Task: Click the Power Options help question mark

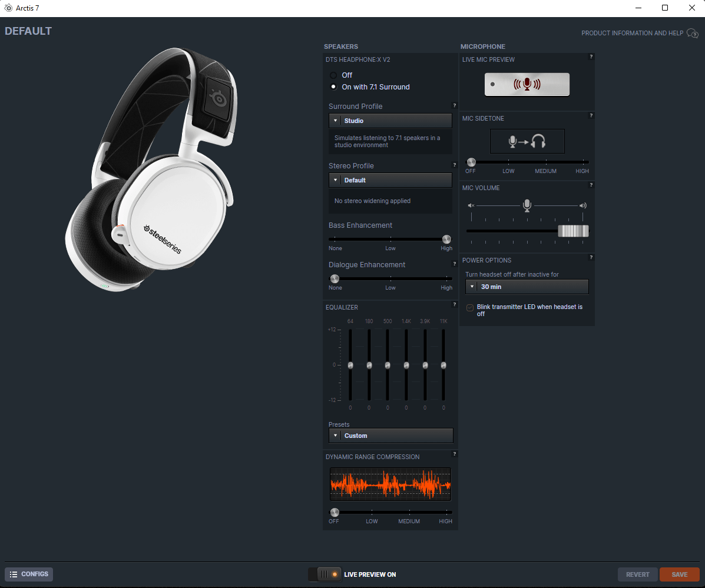Action: coord(591,257)
